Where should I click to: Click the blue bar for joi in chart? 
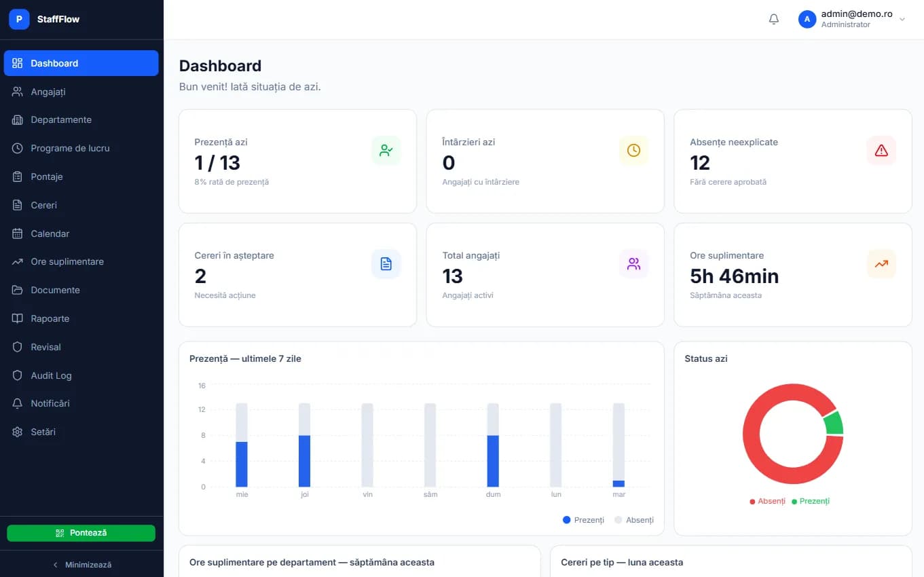(305, 461)
